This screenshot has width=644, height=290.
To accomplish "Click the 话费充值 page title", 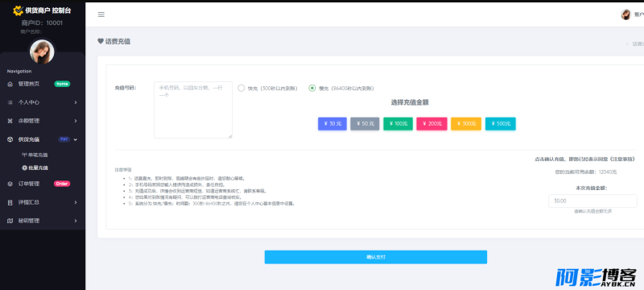I will [118, 42].
